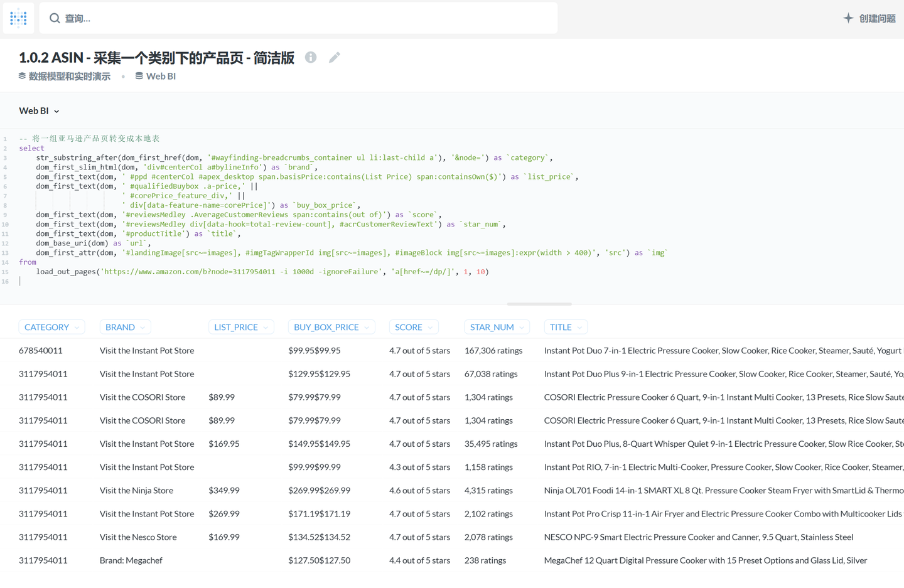
Task: Click the sparkle icon beside 创建问题
Action: coord(848,18)
